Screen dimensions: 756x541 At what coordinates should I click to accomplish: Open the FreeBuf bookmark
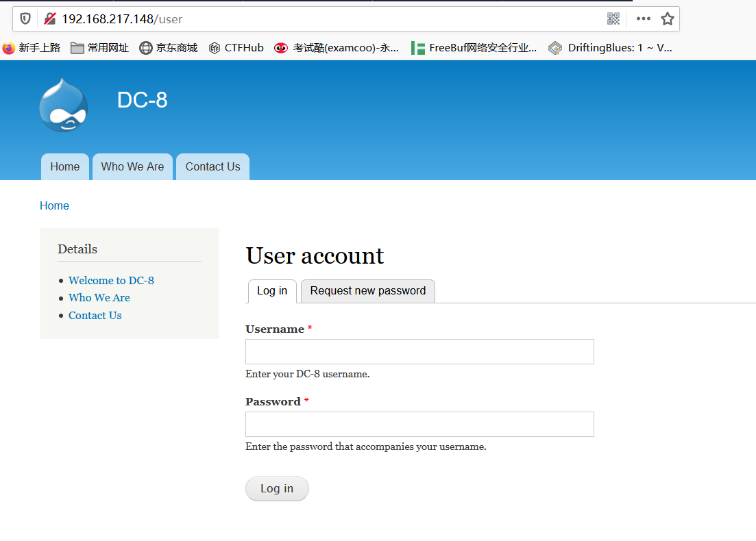pyautogui.click(x=474, y=48)
